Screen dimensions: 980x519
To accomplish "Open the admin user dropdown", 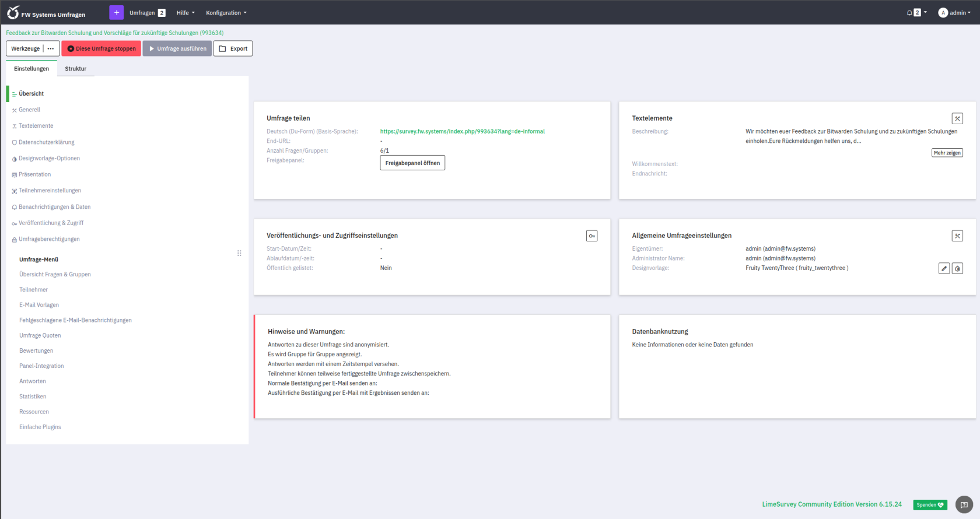I will (x=954, y=13).
